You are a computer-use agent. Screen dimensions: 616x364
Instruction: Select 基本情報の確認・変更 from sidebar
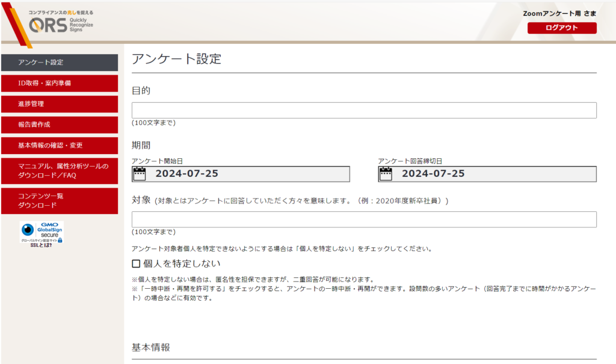click(60, 145)
